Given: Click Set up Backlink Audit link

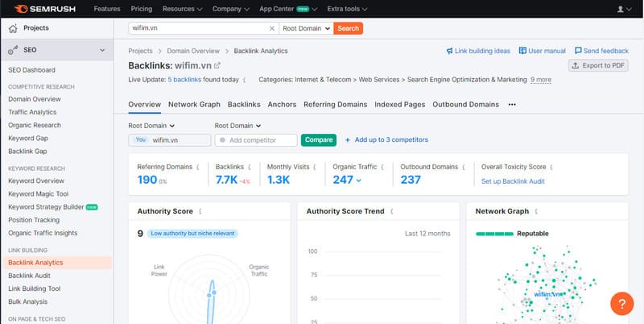Looking at the screenshot, I should point(513,181).
